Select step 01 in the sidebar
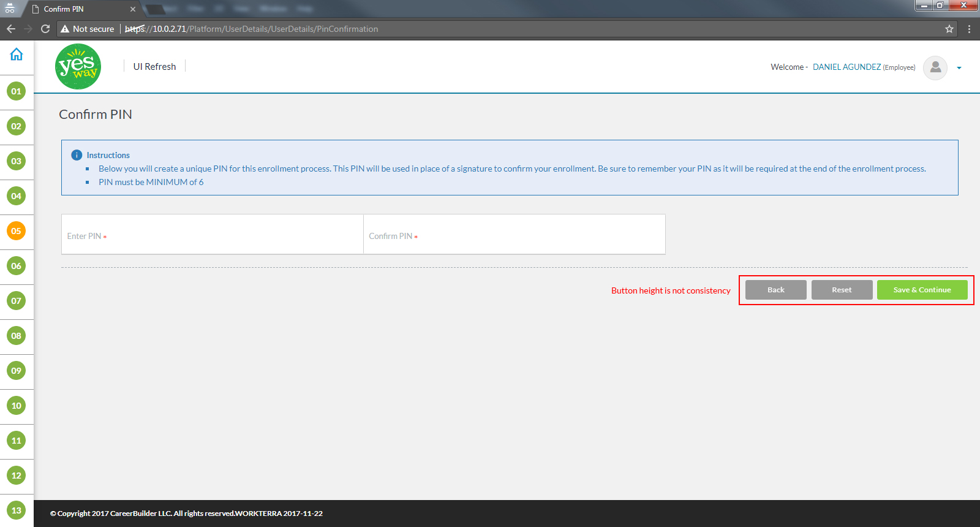 point(17,91)
